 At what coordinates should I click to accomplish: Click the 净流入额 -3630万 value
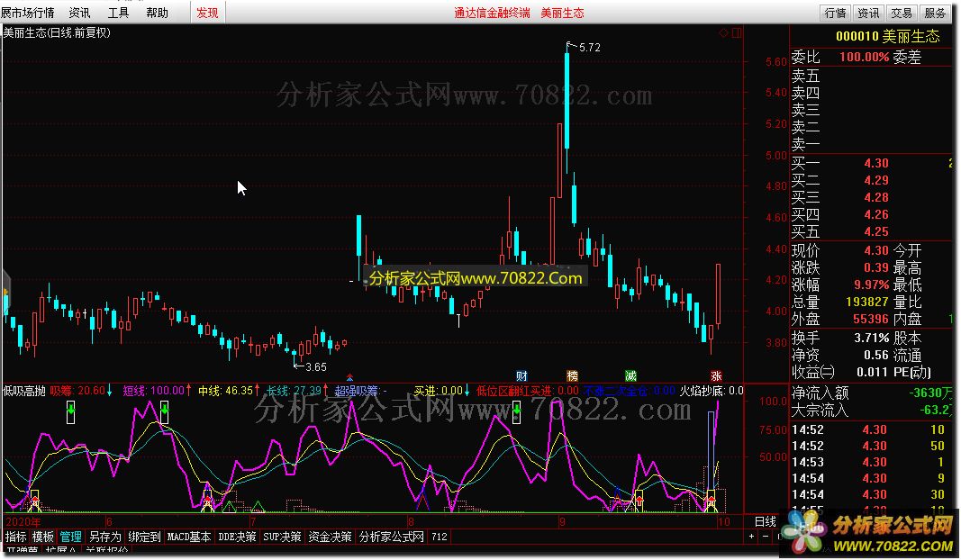tap(930, 393)
